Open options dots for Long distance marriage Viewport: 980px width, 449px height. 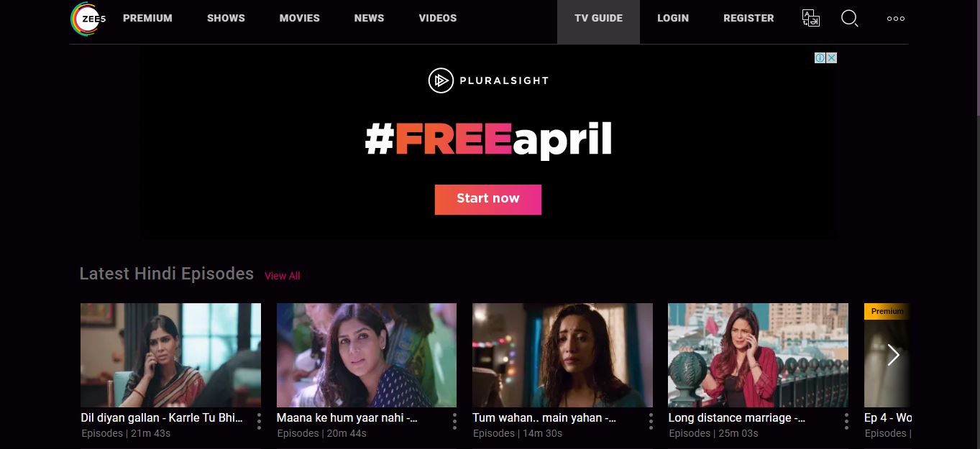pyautogui.click(x=846, y=422)
